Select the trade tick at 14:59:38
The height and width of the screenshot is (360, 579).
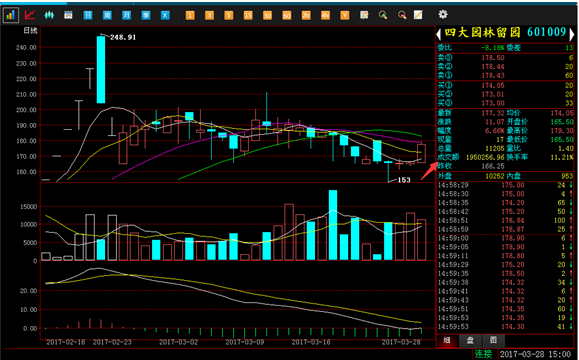[505, 283]
